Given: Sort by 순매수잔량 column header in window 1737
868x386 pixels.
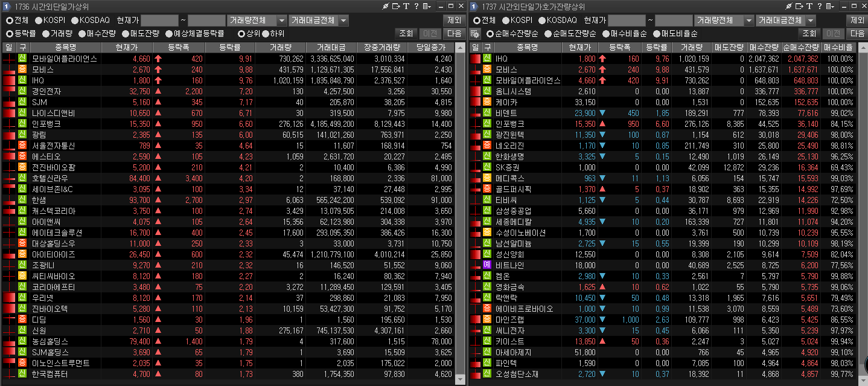Looking at the screenshot, I should point(801,47).
